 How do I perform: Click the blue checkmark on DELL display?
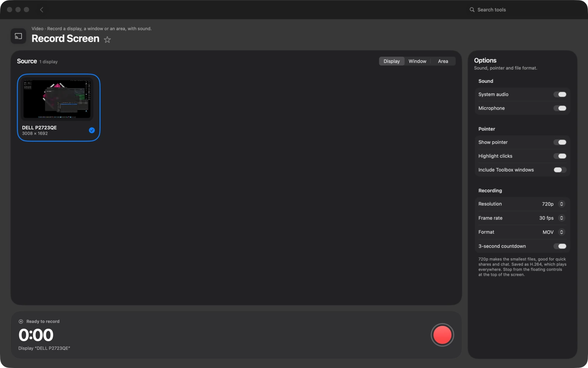pyautogui.click(x=92, y=130)
